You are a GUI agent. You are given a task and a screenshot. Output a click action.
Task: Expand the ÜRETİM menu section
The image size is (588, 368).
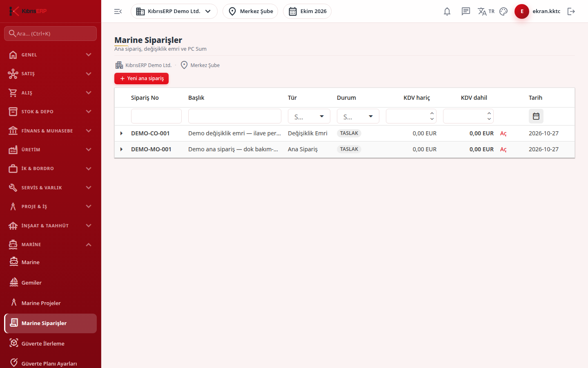coord(50,150)
